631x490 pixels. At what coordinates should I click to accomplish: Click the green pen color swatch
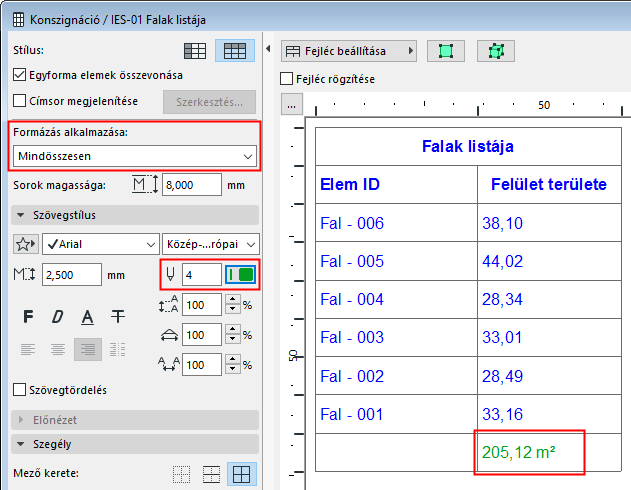[x=241, y=274]
